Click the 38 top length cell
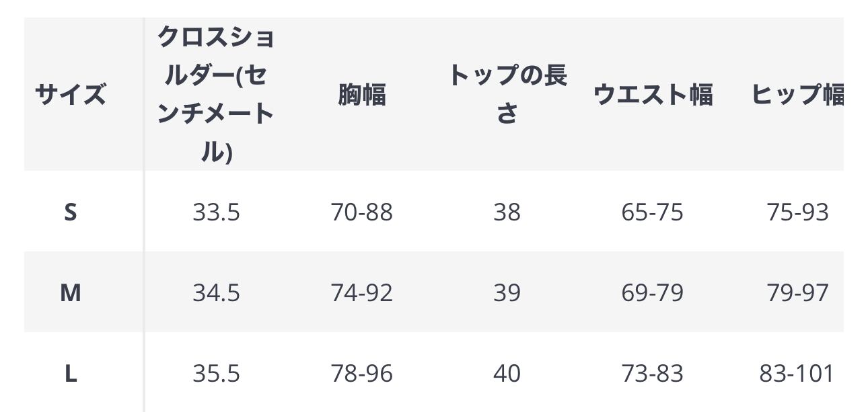 (507, 212)
